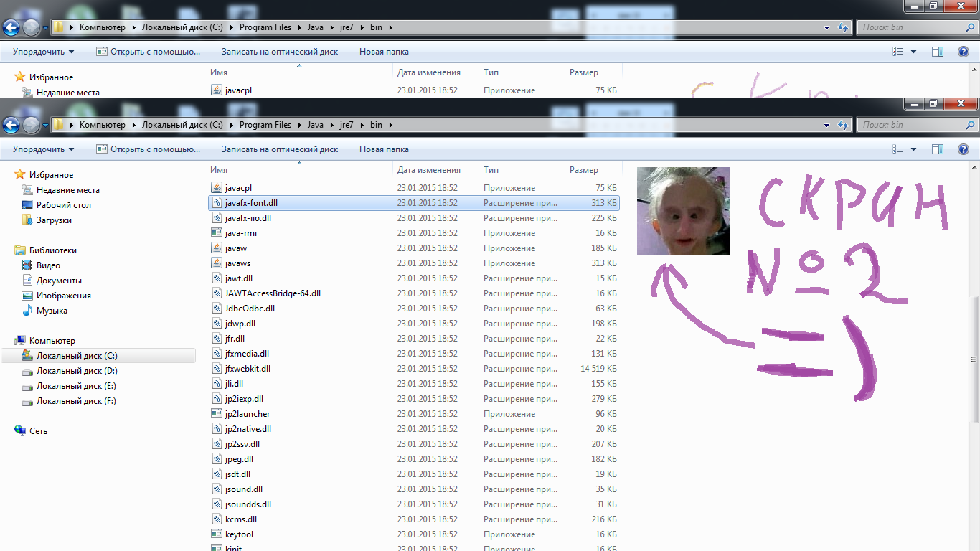Click the Видео library icon
This screenshot has width=980, height=551.
click(27, 265)
